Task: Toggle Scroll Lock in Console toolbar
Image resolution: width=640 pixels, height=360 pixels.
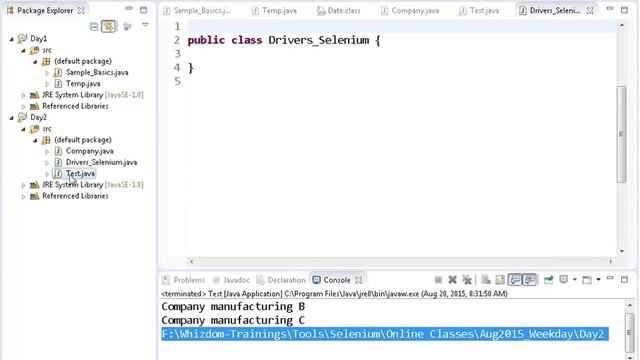Action: (x=500, y=280)
